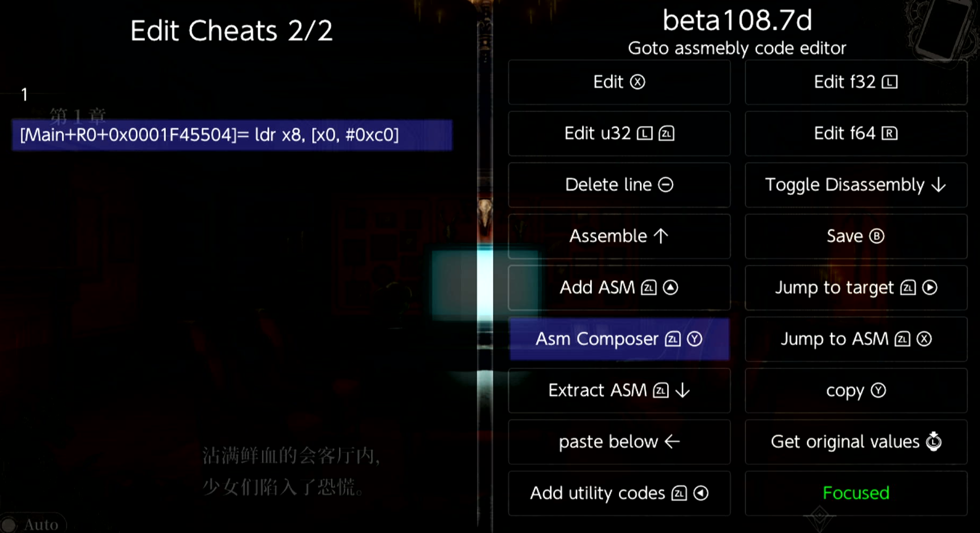Jump to target address
Viewport: 980px width, 533px height.
[x=856, y=288]
